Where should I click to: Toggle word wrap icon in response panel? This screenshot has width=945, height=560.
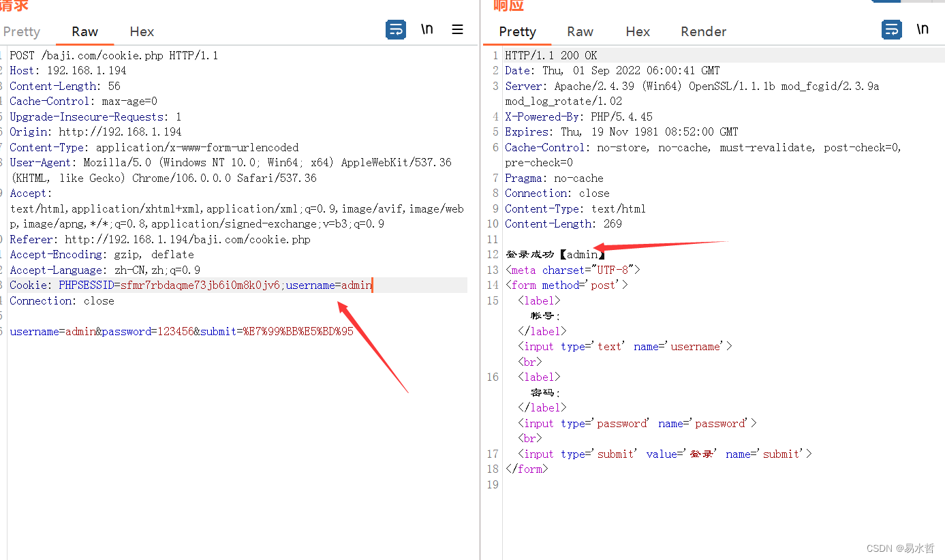click(892, 29)
